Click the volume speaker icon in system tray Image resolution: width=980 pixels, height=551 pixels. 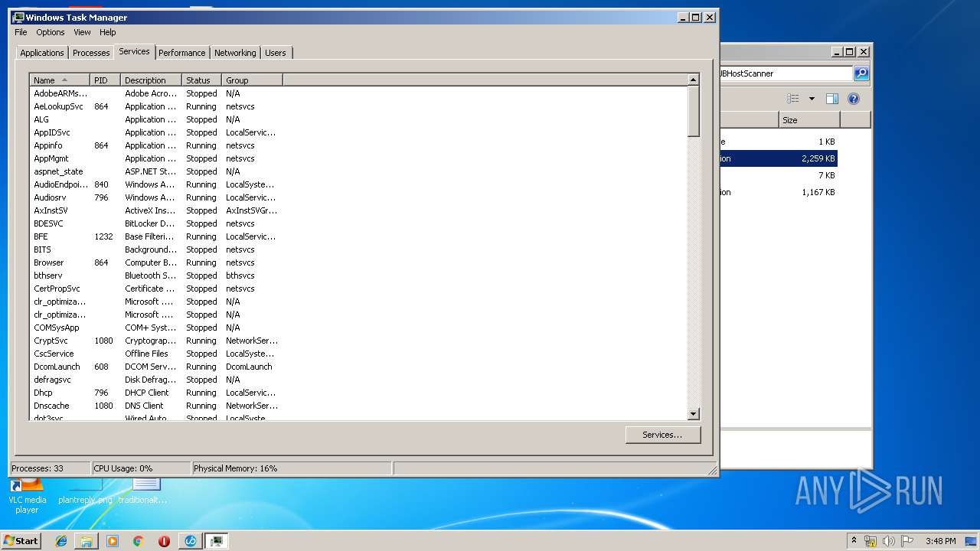[889, 541]
